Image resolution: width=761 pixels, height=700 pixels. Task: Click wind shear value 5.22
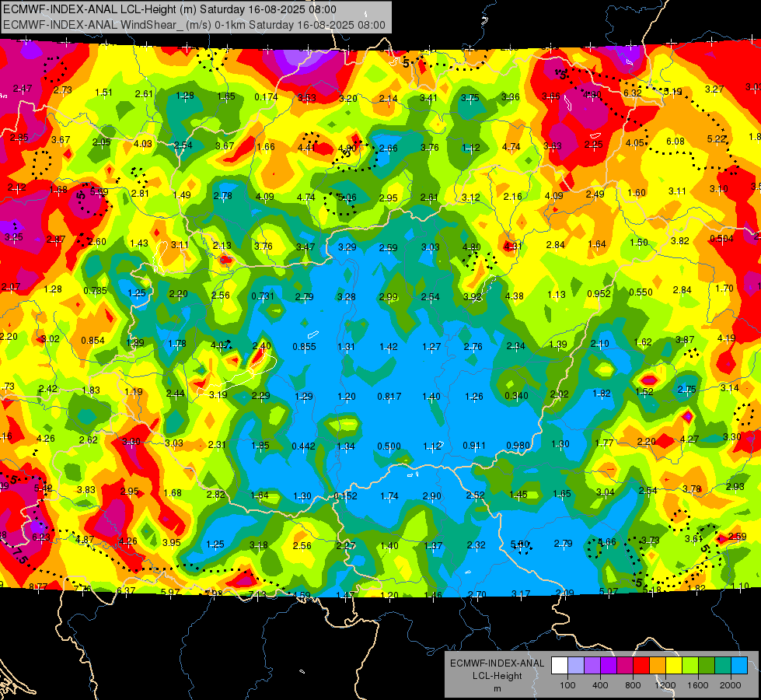pyautogui.click(x=717, y=139)
